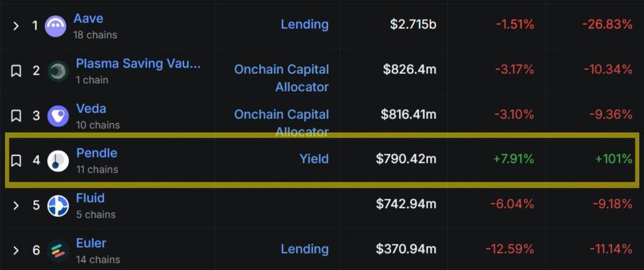Open the Pendle protocol page
Screen dimensions: 644x270
[x=97, y=153]
